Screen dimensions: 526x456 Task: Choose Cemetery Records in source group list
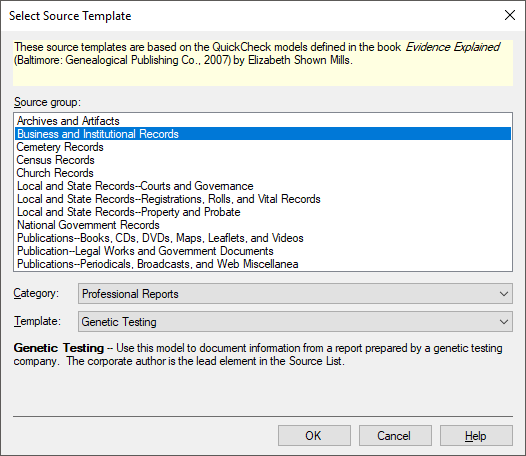[263, 147]
